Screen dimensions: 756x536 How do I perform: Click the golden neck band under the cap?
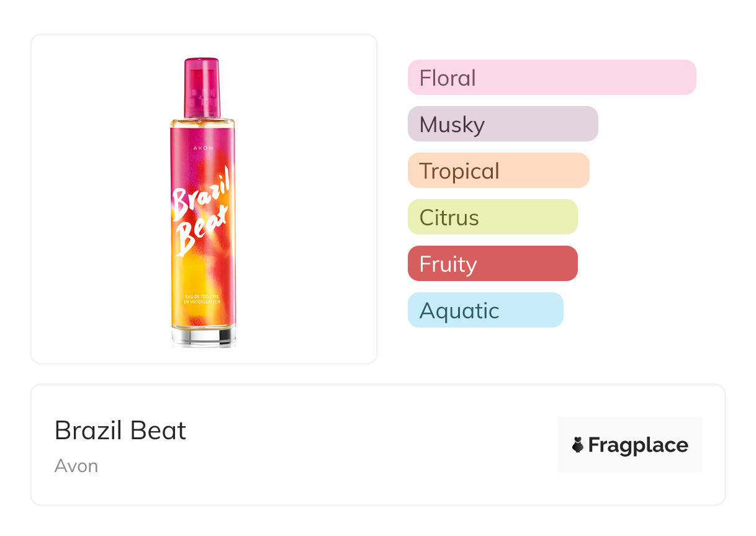click(x=203, y=122)
